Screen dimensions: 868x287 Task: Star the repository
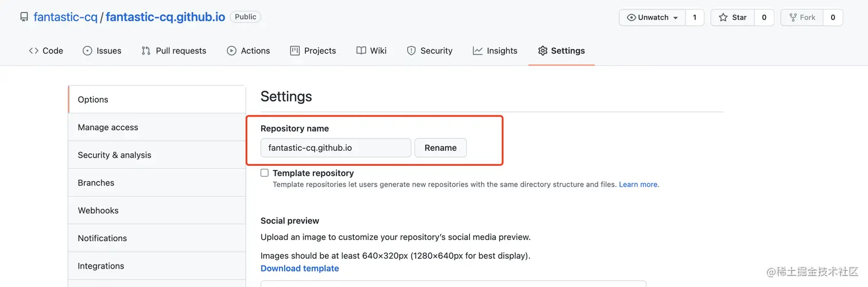coord(733,17)
